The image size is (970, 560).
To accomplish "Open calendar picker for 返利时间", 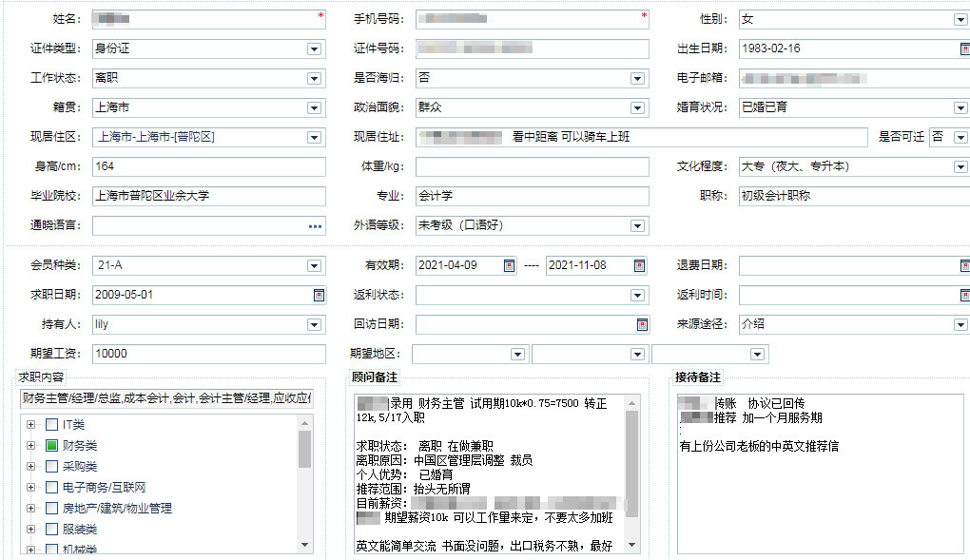I will (964, 295).
